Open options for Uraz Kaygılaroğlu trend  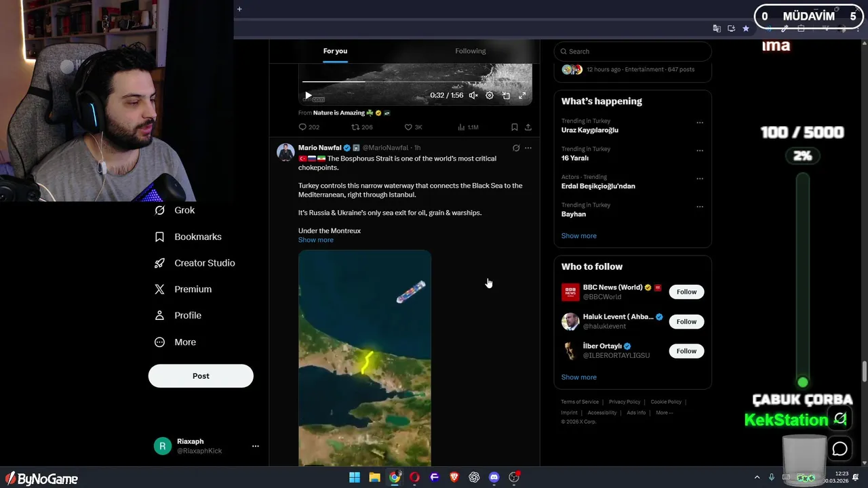(700, 123)
